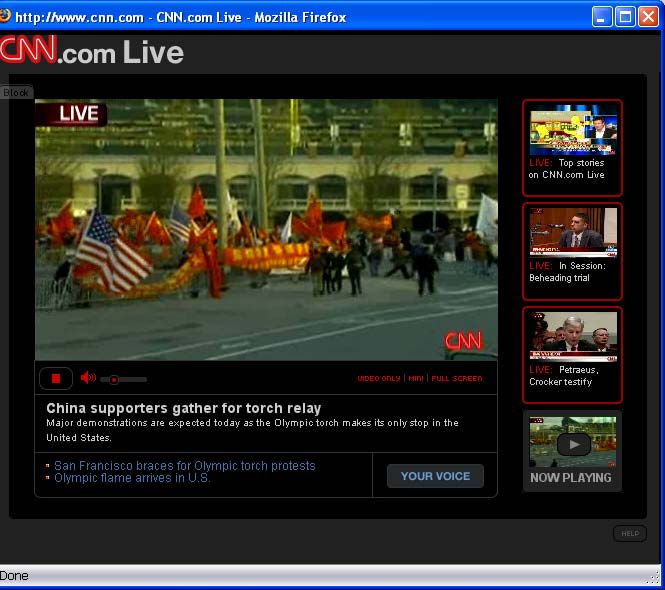Stop the live video playback
665x590 pixels.
point(56,378)
